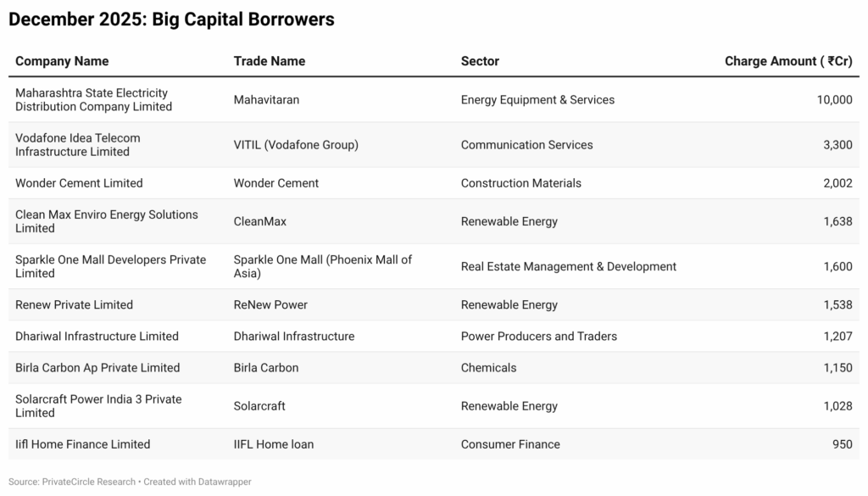This screenshot has height=496, width=868.
Task: Select the IIFL Home loan trade name
Action: (274, 444)
